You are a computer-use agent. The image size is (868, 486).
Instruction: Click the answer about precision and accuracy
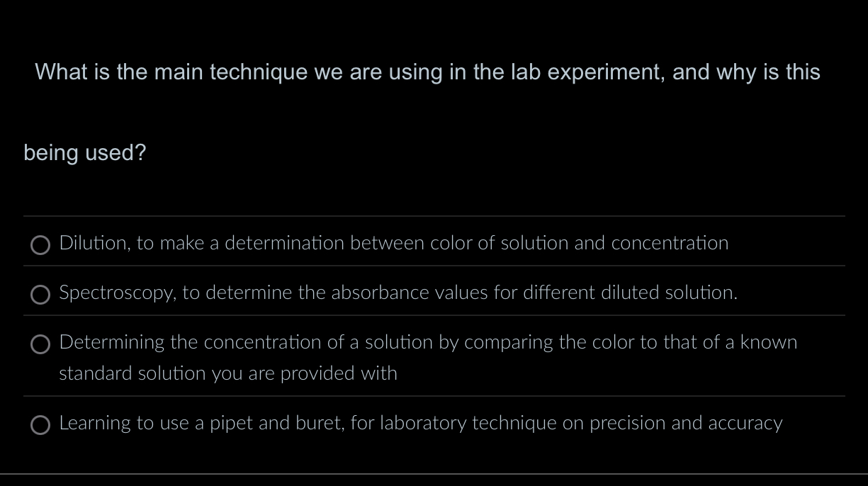point(421,422)
